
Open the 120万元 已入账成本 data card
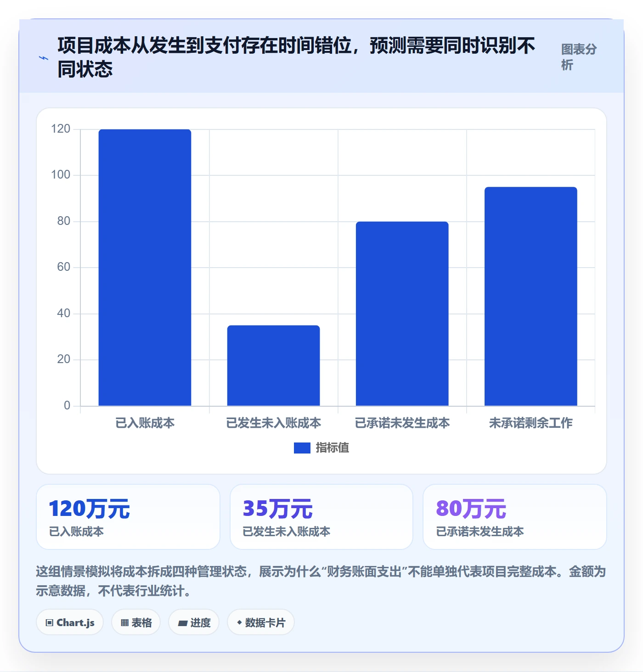point(128,517)
